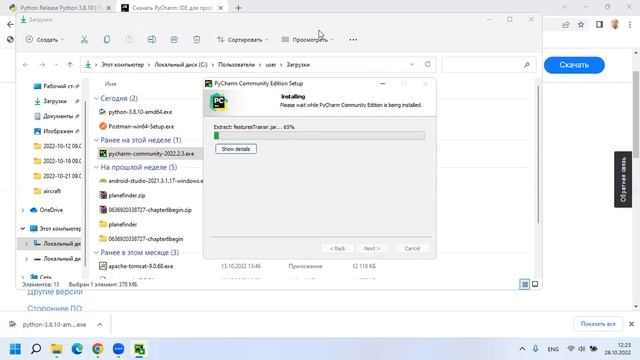Screen dimensions: 640x360
Task: Open Google Chrome from taskbar
Action: tap(98, 349)
